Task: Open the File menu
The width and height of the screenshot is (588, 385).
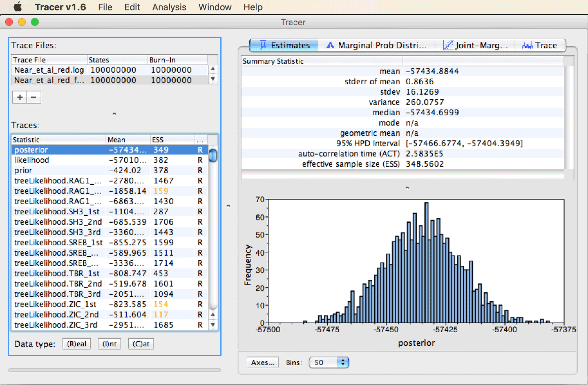Action: tap(105, 7)
